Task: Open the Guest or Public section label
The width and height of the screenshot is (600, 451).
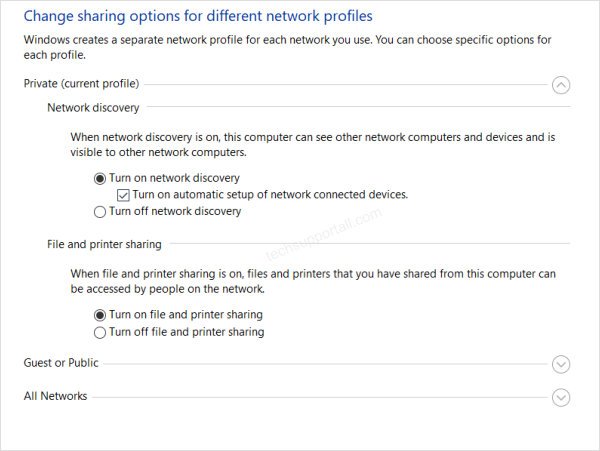Action: point(61,363)
